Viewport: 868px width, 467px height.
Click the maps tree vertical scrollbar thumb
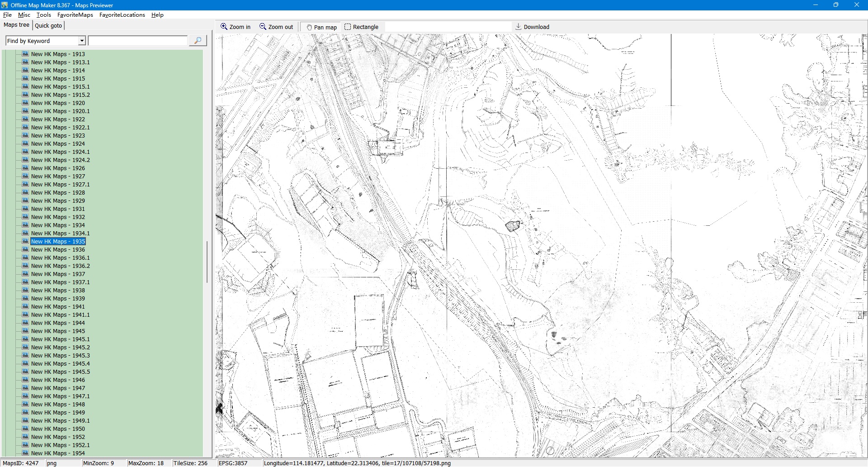click(x=207, y=262)
